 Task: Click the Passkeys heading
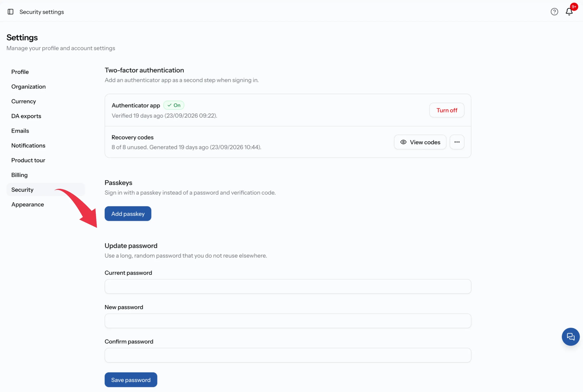pyautogui.click(x=118, y=183)
